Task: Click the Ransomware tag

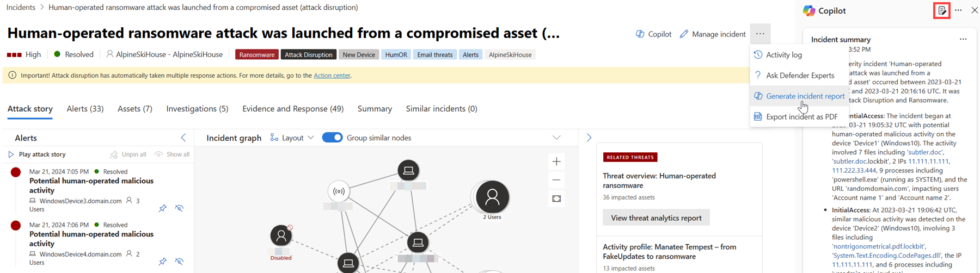Action: click(x=257, y=54)
